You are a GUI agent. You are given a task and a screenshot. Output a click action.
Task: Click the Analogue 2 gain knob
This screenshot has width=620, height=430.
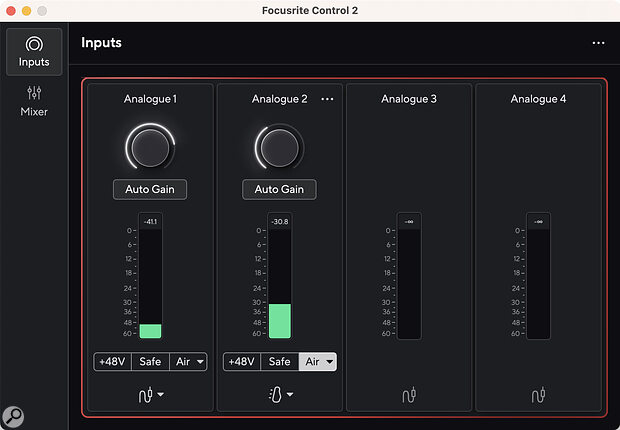pyautogui.click(x=280, y=147)
